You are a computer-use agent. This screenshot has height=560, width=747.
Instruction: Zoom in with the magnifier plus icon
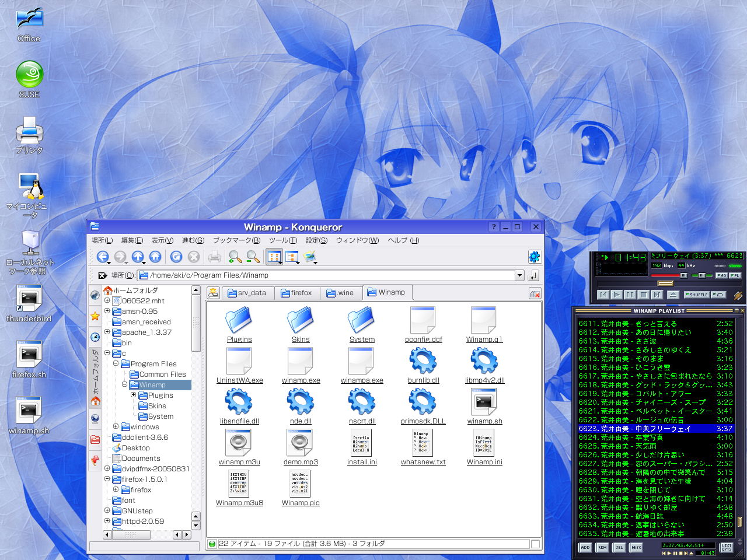235,257
